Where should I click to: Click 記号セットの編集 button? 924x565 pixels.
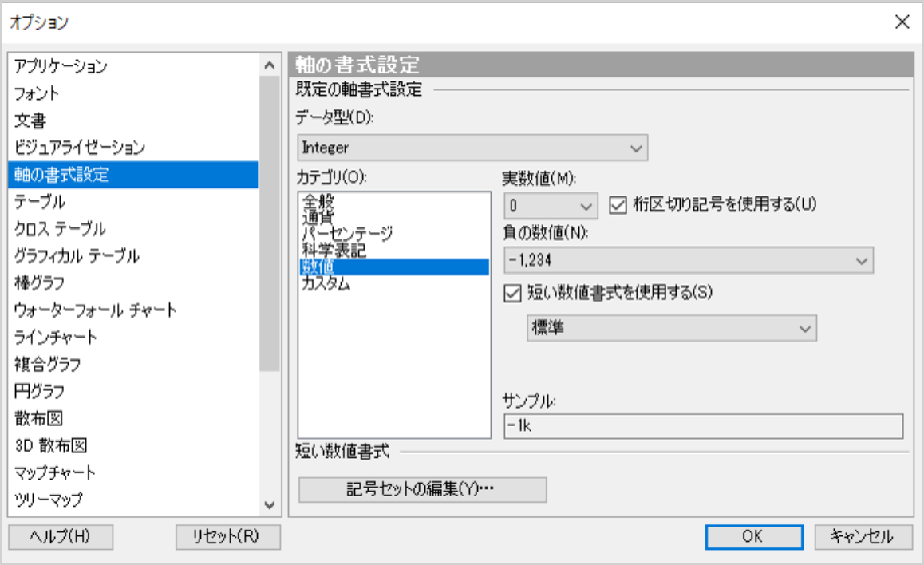[423, 490]
